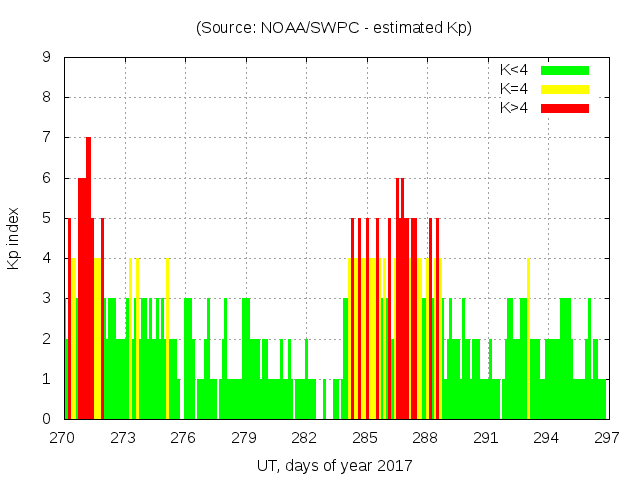Click the NOAA/SWPC source title text
The width and height of the screenshot is (640, 480).
coord(334,28)
